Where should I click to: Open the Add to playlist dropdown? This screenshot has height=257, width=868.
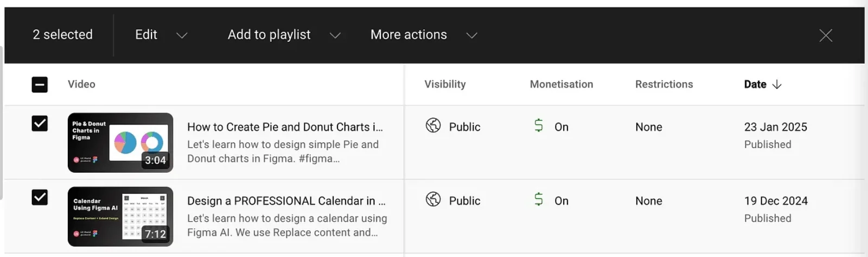(x=284, y=35)
